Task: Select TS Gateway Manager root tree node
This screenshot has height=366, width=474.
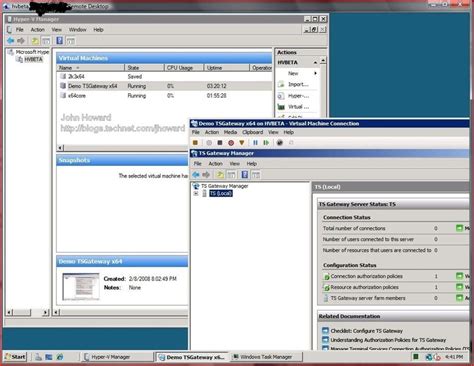Action: pyautogui.click(x=224, y=186)
